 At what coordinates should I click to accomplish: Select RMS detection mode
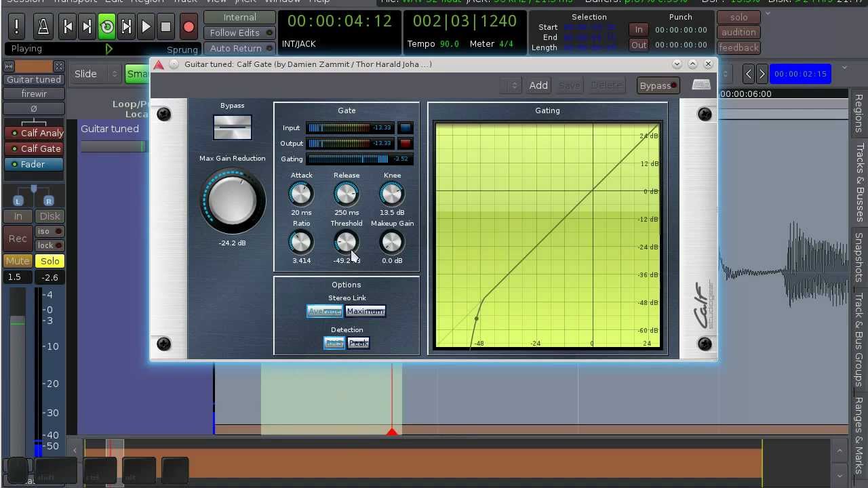334,343
